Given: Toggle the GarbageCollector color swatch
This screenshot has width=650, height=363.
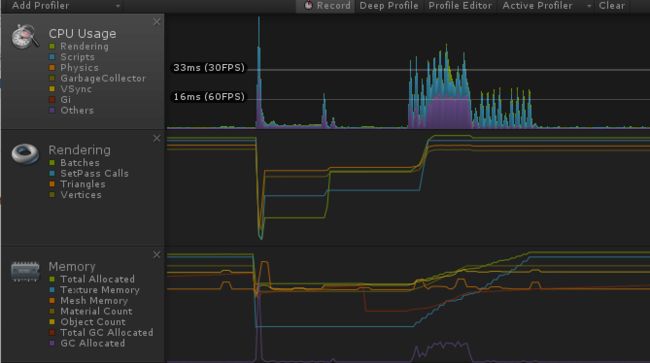Looking at the screenshot, I should (52, 78).
